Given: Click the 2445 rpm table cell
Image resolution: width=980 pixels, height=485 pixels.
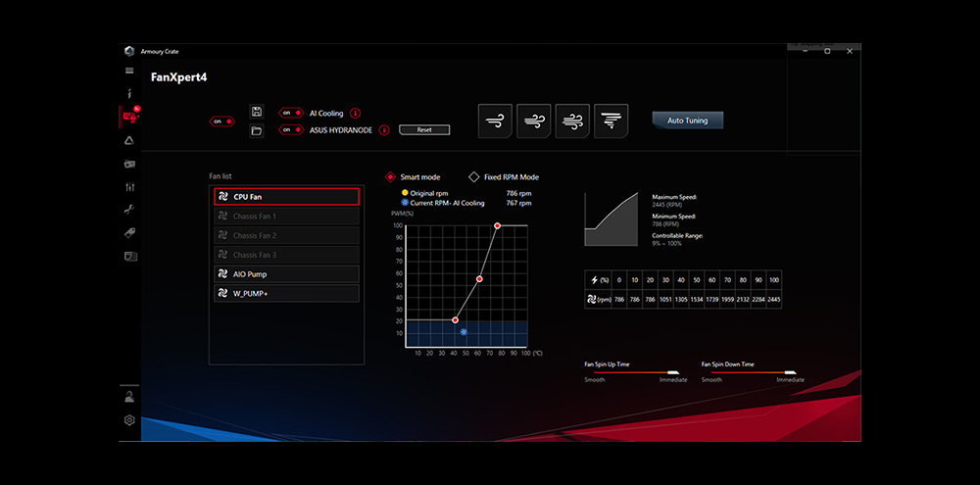Looking at the screenshot, I should tap(774, 300).
